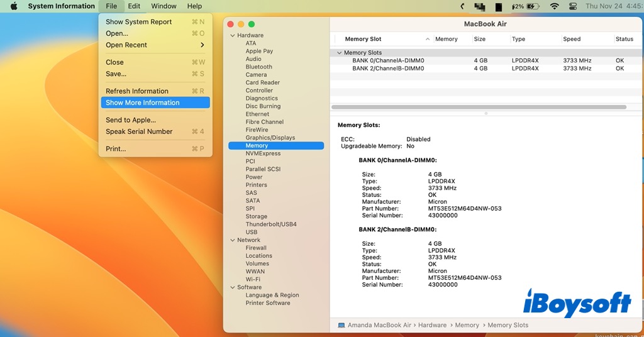Select BANK 0/ChannelA-DIMM0 table row

pos(487,60)
